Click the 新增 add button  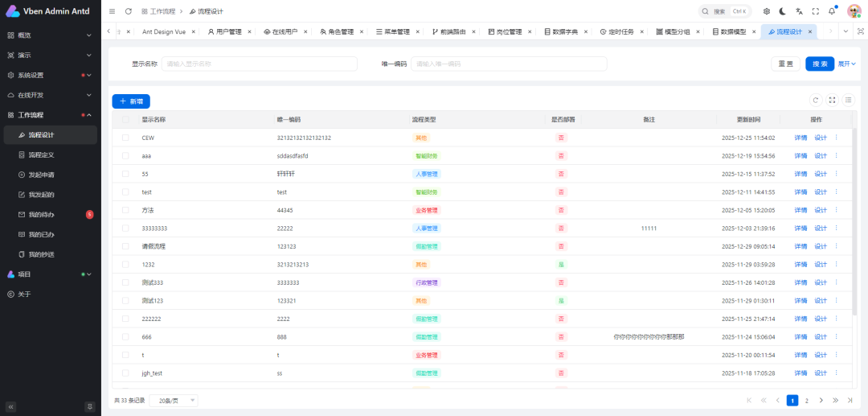coord(131,101)
